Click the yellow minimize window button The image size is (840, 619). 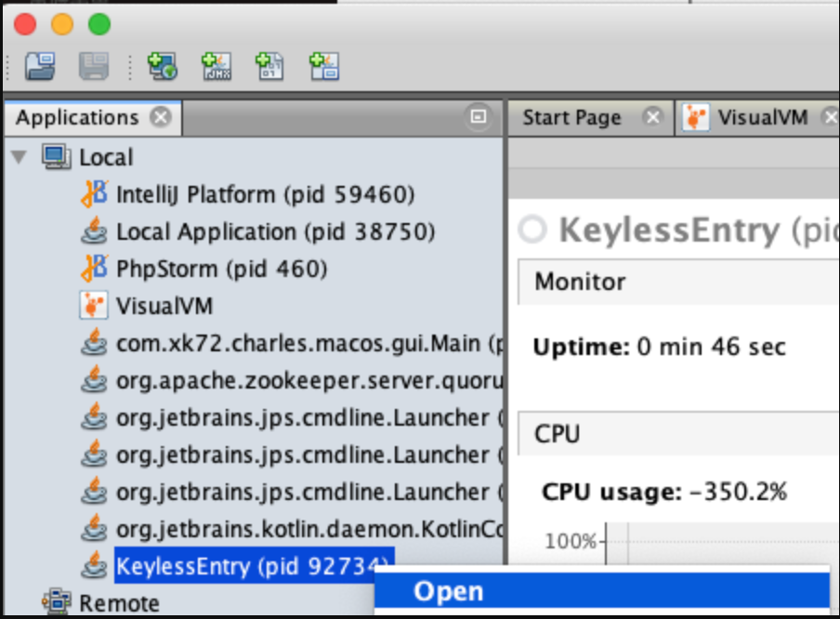(x=62, y=25)
